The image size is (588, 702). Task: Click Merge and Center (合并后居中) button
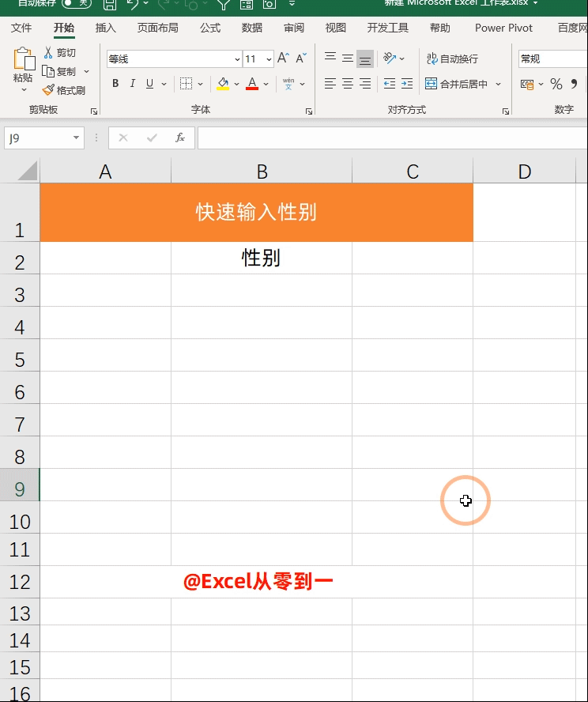(x=457, y=84)
